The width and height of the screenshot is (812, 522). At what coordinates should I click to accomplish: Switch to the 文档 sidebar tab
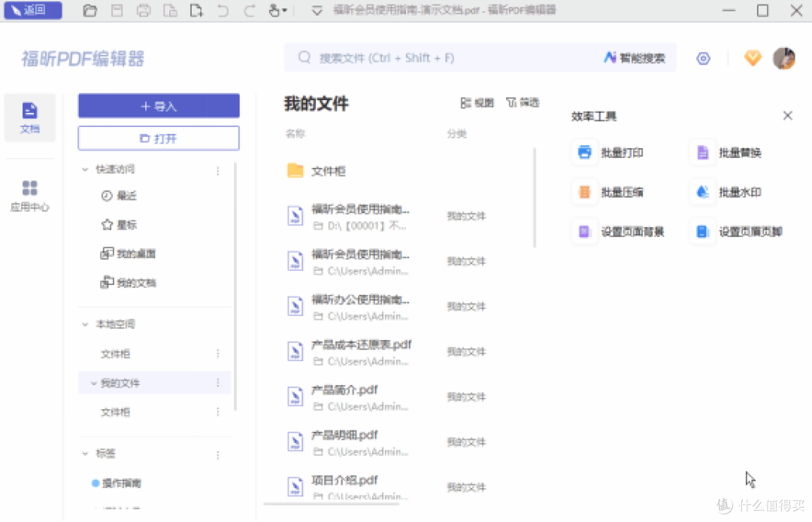tap(30, 117)
